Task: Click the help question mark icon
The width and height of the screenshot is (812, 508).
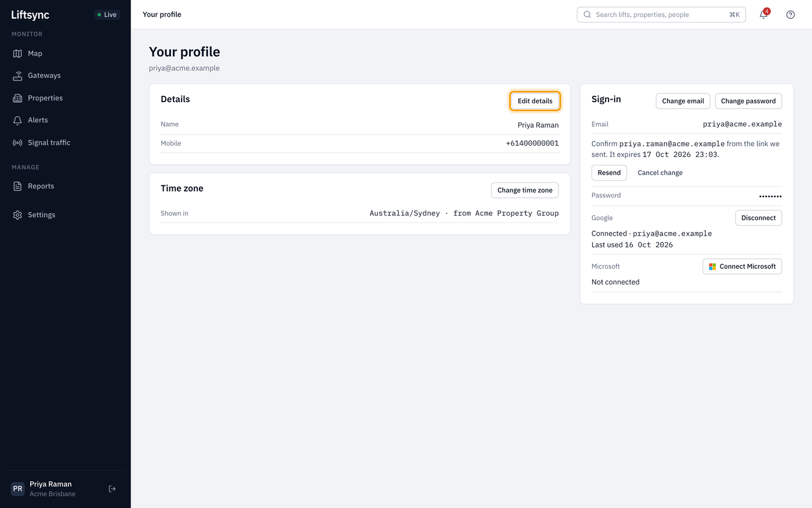Action: pos(791,15)
